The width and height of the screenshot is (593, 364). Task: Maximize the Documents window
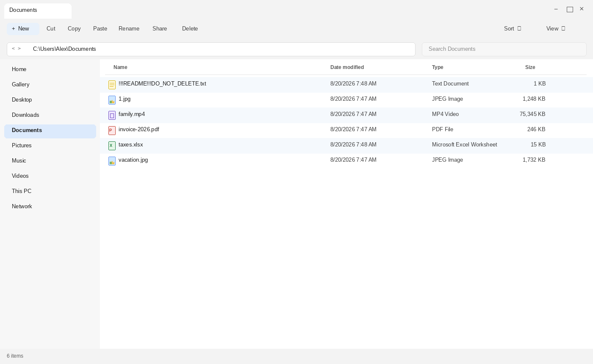pyautogui.click(x=570, y=9)
